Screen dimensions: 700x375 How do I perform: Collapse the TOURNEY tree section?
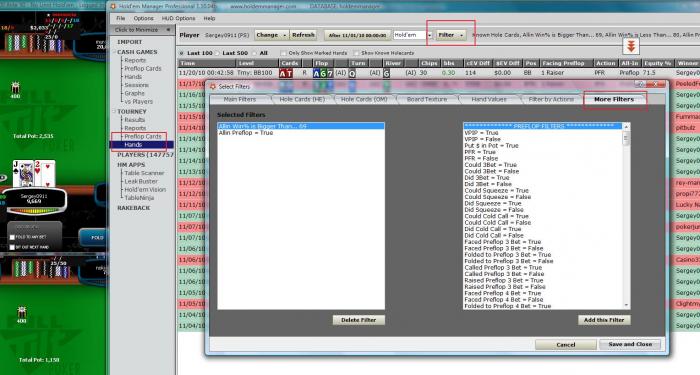click(114, 112)
